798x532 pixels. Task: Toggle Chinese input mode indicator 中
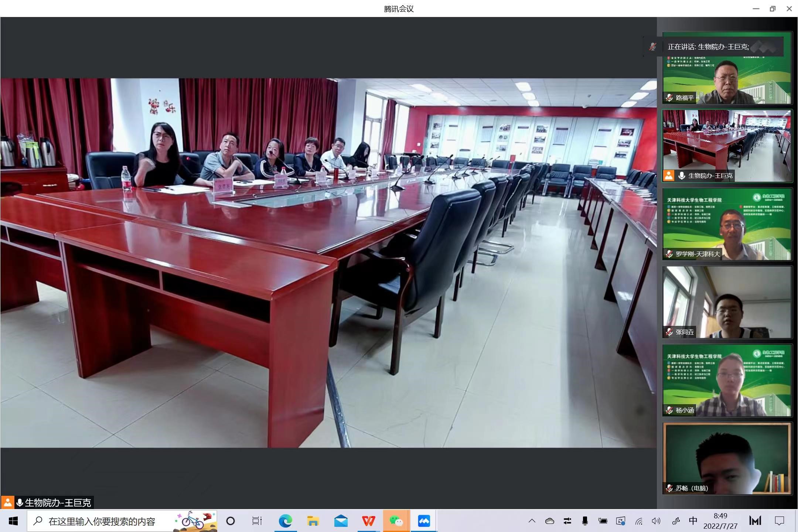coord(693,521)
